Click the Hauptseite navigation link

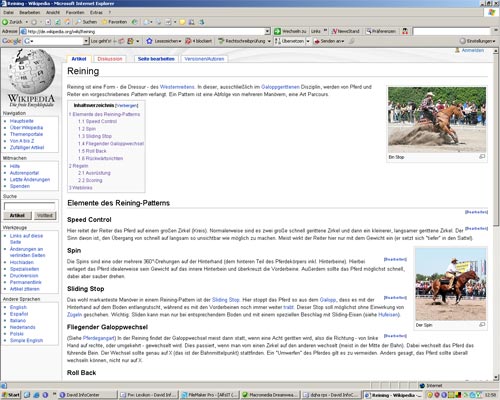pyautogui.click(x=22, y=121)
